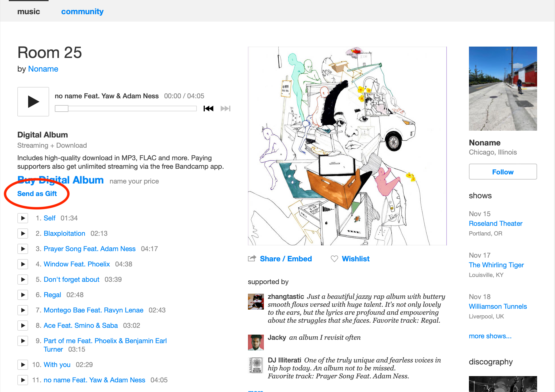
Task: Click Send as Gift
Action: tap(37, 194)
